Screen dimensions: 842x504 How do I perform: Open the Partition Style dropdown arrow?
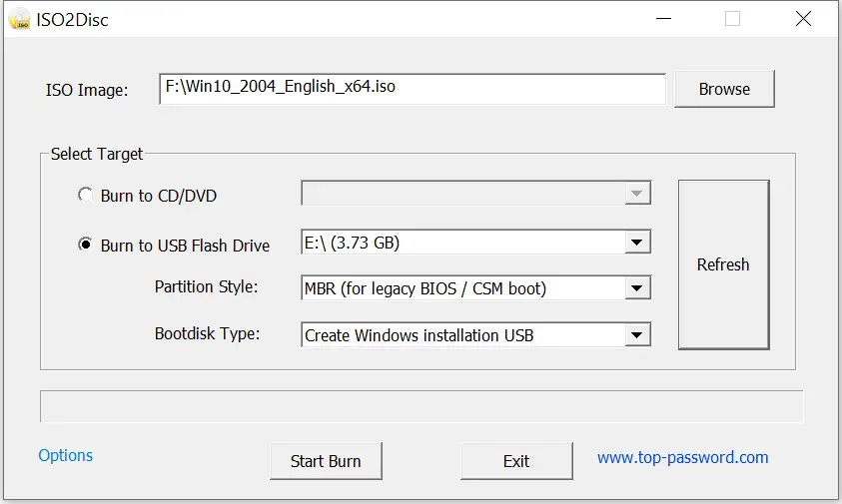(x=637, y=288)
